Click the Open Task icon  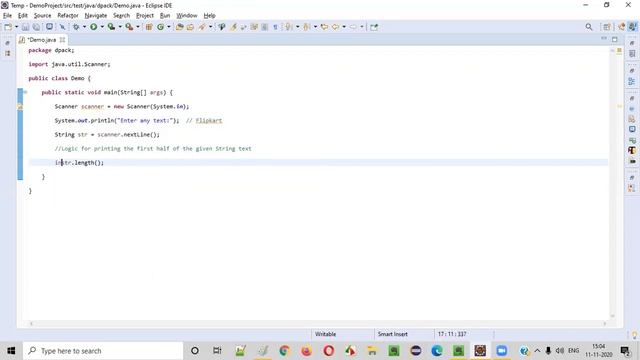pyautogui.click(x=190, y=27)
